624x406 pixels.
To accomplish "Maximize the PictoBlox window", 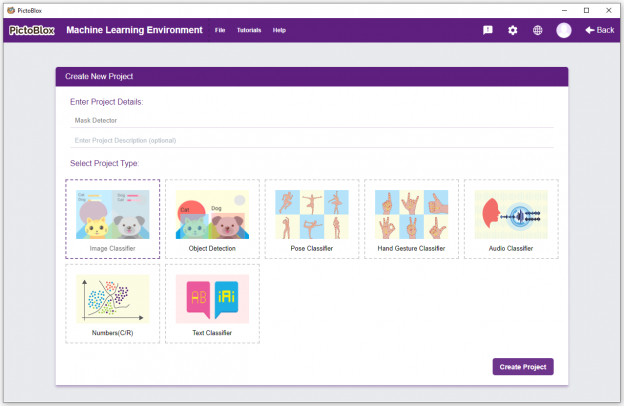I will point(586,10).
